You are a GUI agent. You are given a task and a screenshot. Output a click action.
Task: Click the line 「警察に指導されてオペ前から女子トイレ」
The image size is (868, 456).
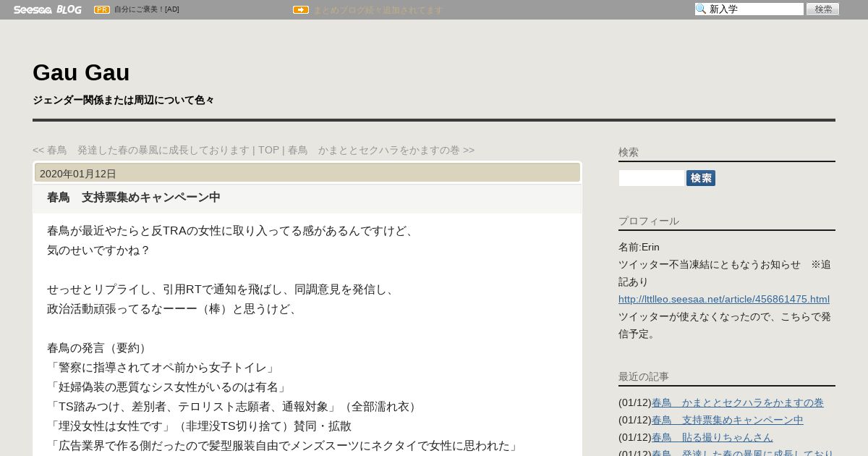(163, 367)
